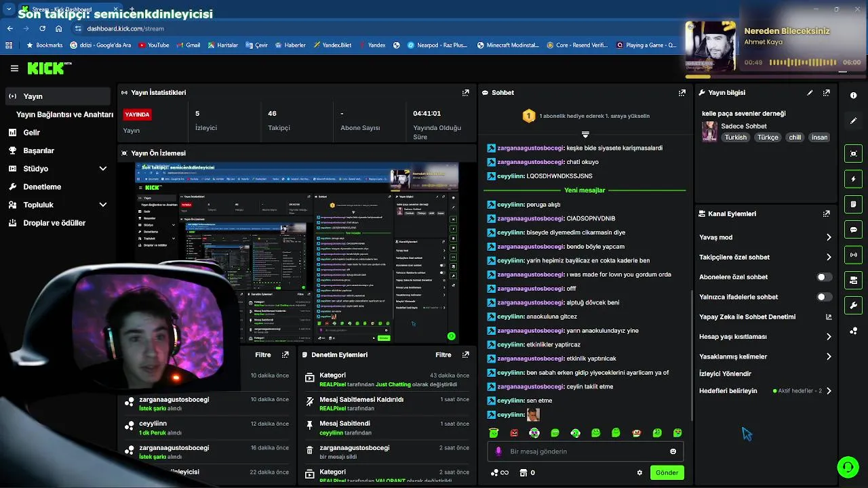
Task: Open Yayın Bağlantısı ve Anahtarı page
Action: [64, 115]
